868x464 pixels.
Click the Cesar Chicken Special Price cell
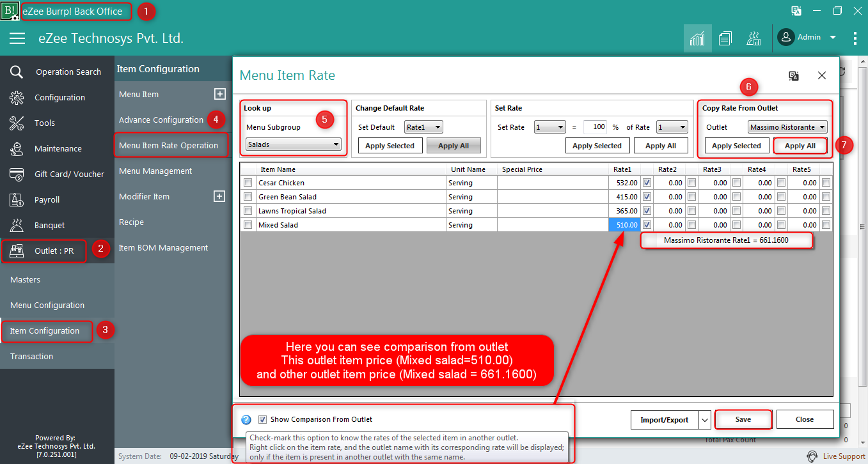(552, 183)
